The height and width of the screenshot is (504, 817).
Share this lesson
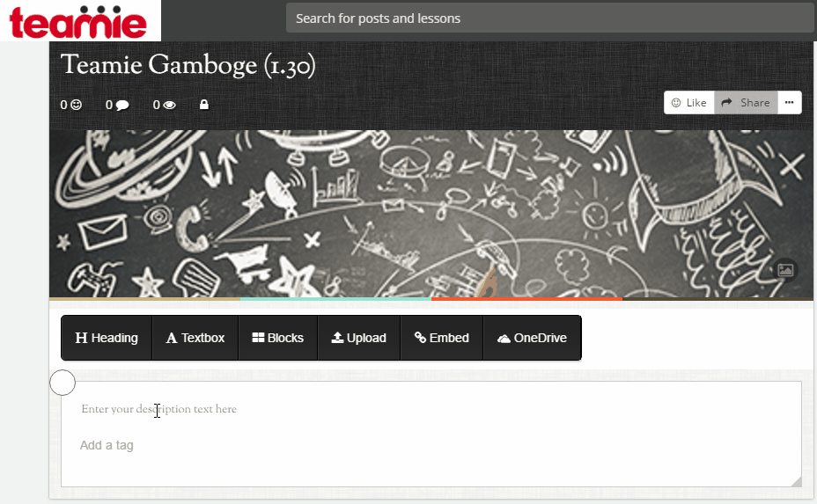click(746, 103)
